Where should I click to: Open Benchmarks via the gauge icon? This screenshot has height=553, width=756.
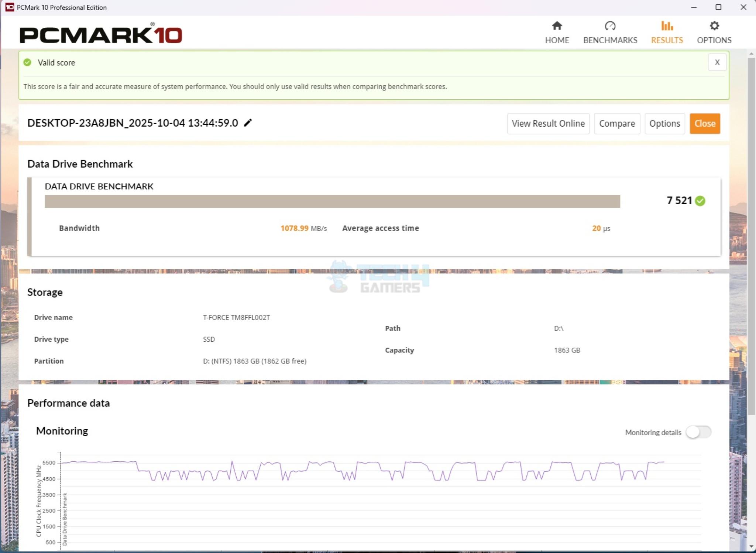(x=610, y=26)
